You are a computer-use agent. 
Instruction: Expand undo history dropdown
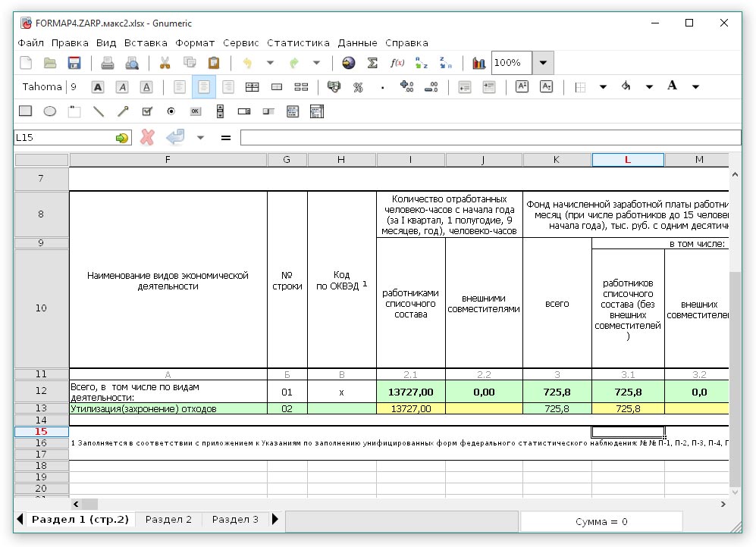pos(270,63)
